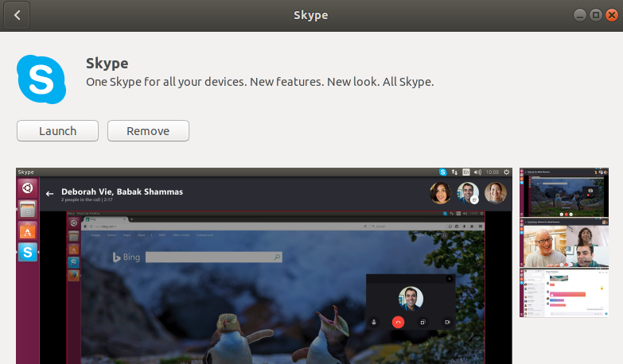Click the video camera icon in the preview's call popup
The width and height of the screenshot is (623, 364).
tap(447, 322)
